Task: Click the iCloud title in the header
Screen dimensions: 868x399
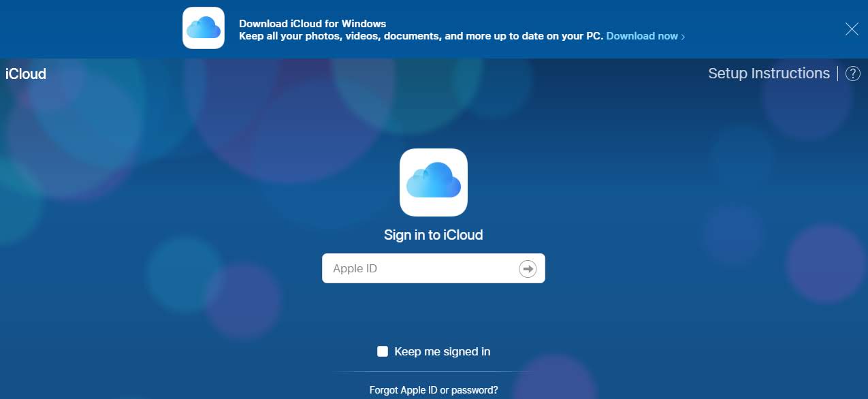Action: tap(26, 74)
